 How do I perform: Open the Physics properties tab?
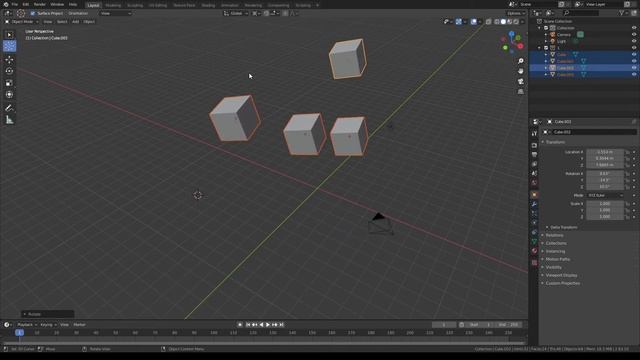click(x=534, y=223)
